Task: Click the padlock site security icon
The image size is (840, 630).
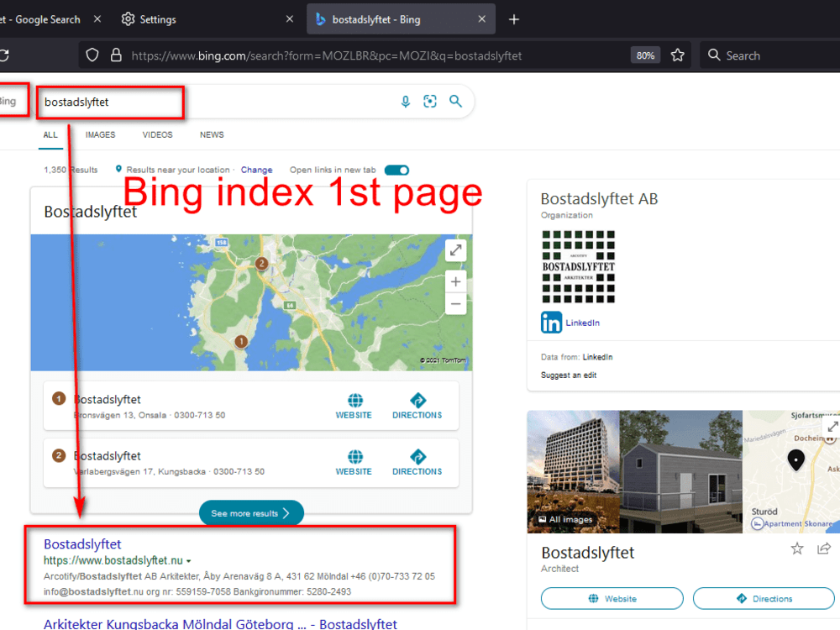Action: [116, 55]
